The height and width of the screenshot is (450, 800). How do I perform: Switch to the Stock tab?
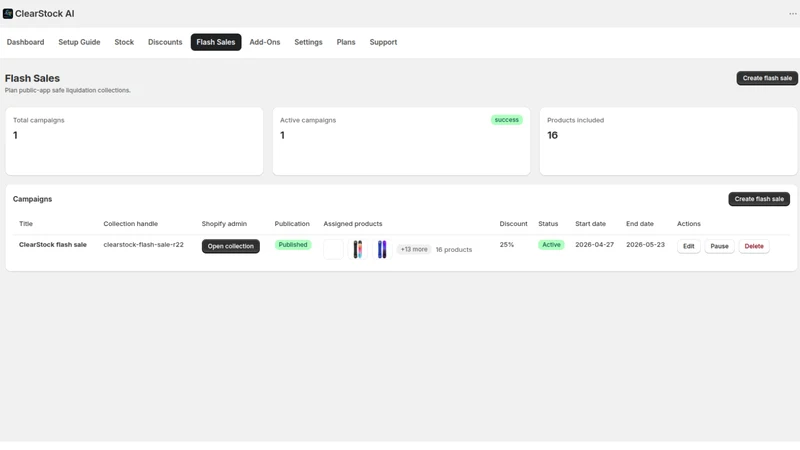point(124,42)
